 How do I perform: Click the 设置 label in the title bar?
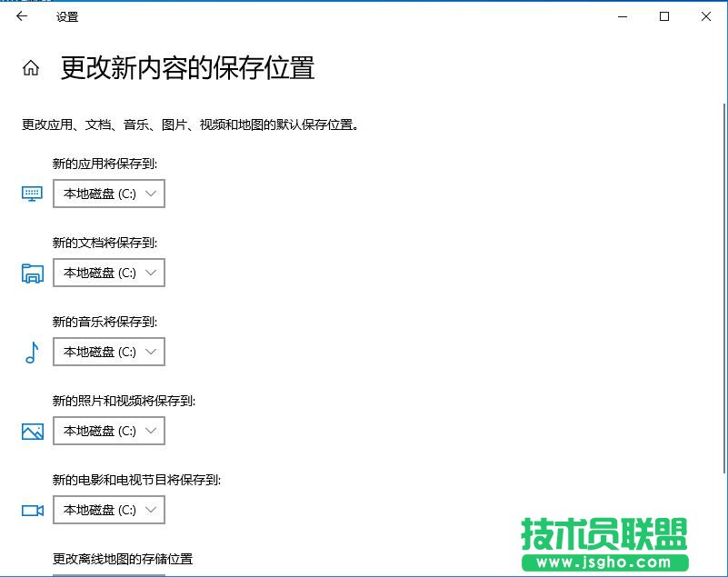pos(66,16)
